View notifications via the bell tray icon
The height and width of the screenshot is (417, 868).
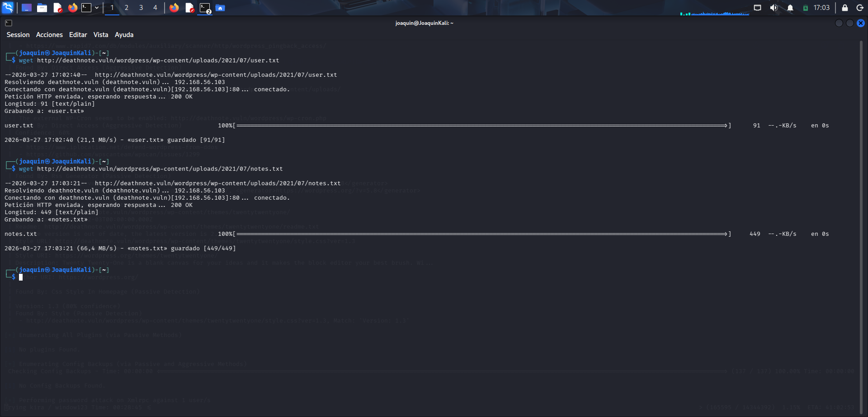click(790, 7)
